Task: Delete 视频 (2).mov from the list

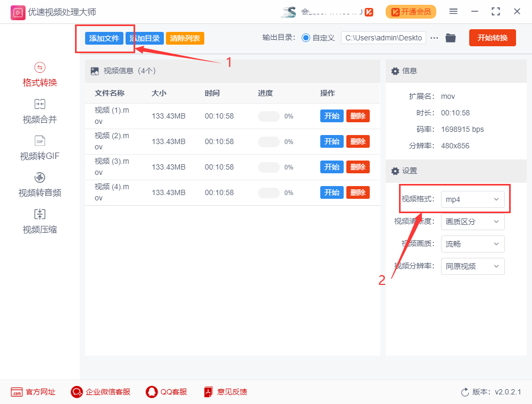Action: [x=358, y=141]
